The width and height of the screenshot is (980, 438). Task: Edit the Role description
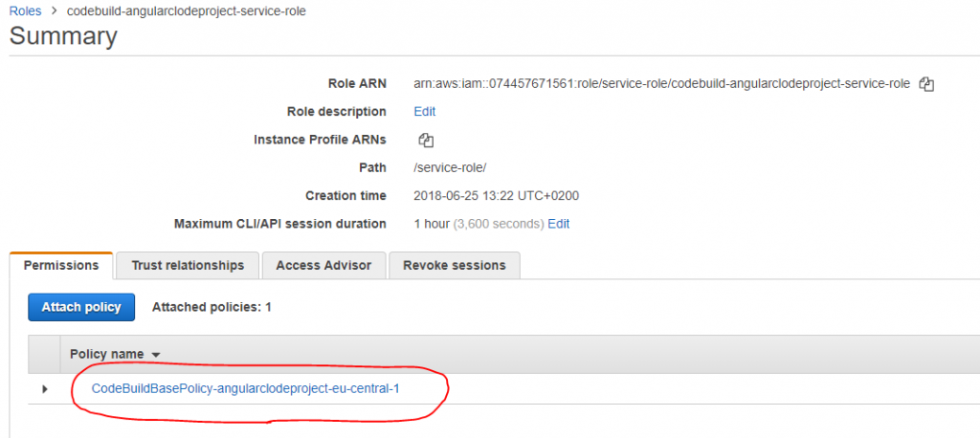click(425, 112)
